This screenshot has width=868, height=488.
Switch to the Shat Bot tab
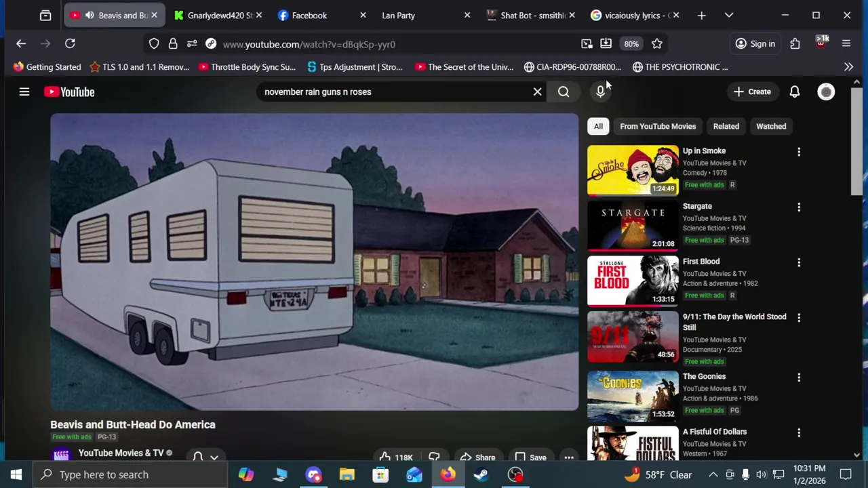click(530, 15)
